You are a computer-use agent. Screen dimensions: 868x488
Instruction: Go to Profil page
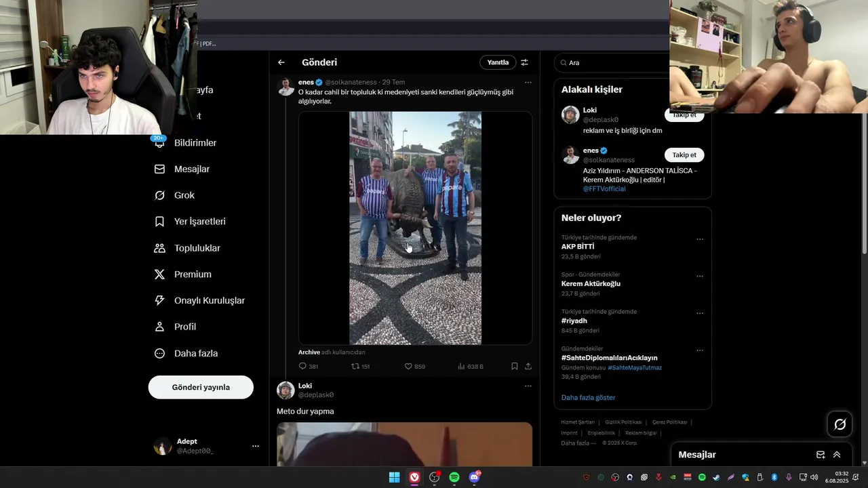coord(176,327)
